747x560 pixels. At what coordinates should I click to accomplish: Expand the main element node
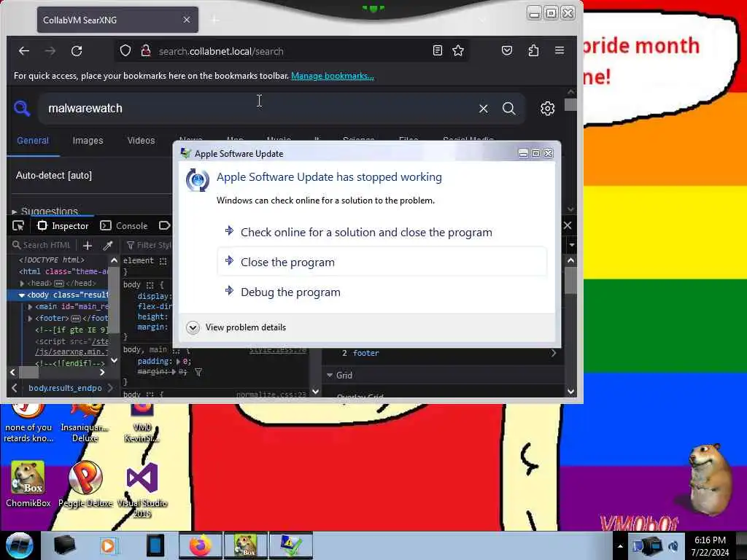pyautogui.click(x=30, y=307)
